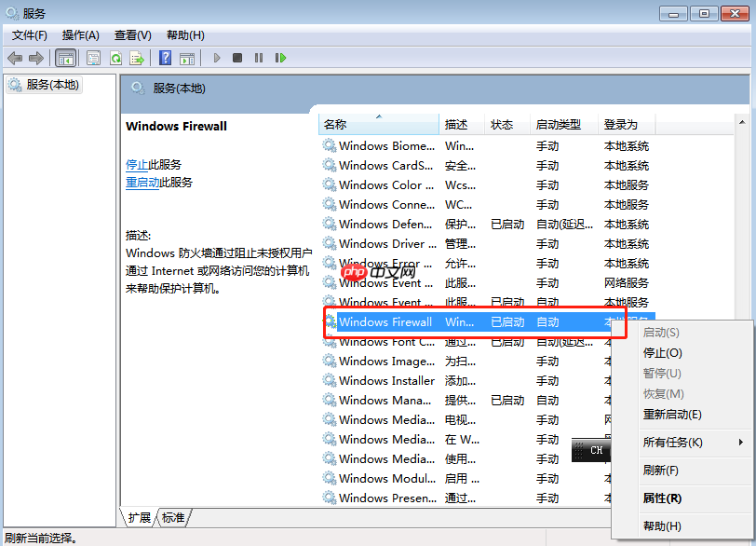Click the Refresh toolbar icon
Image resolution: width=756 pixels, height=546 pixels.
point(115,57)
